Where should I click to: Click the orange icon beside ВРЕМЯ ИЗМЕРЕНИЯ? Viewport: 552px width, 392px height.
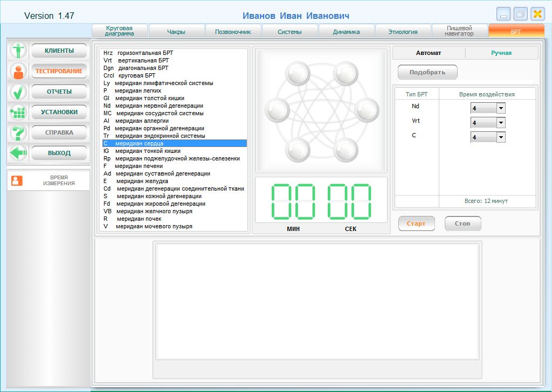click(x=17, y=181)
